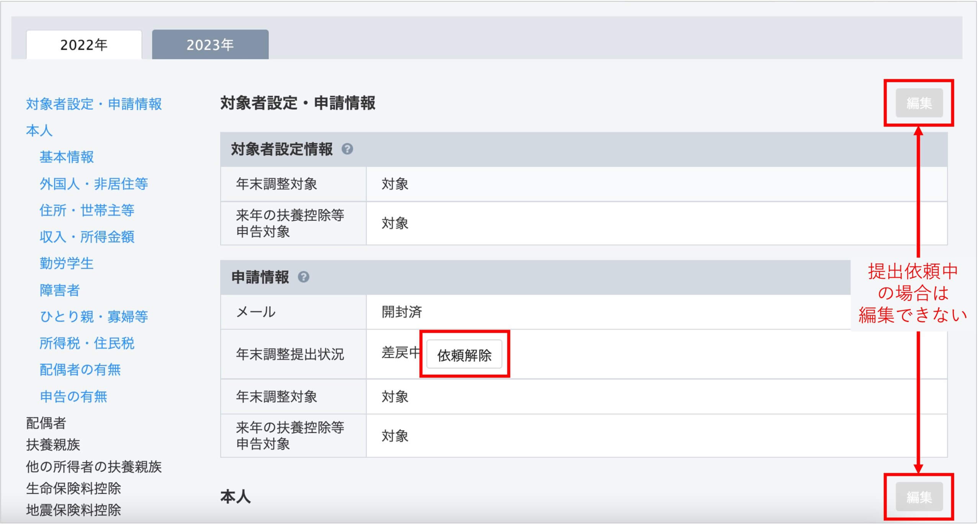Jump to 基本情報 section link
The image size is (980, 524).
click(67, 157)
